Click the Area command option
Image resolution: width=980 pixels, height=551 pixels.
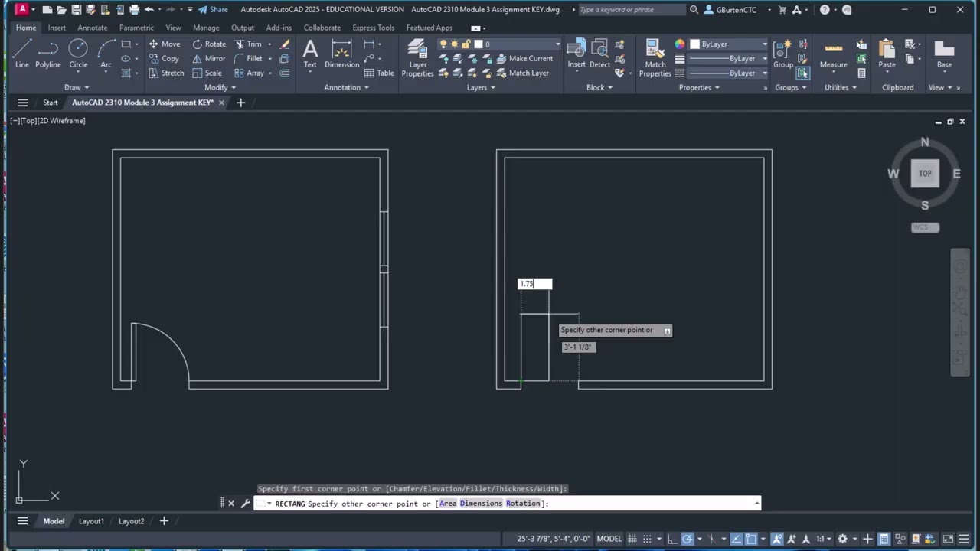[x=448, y=504]
